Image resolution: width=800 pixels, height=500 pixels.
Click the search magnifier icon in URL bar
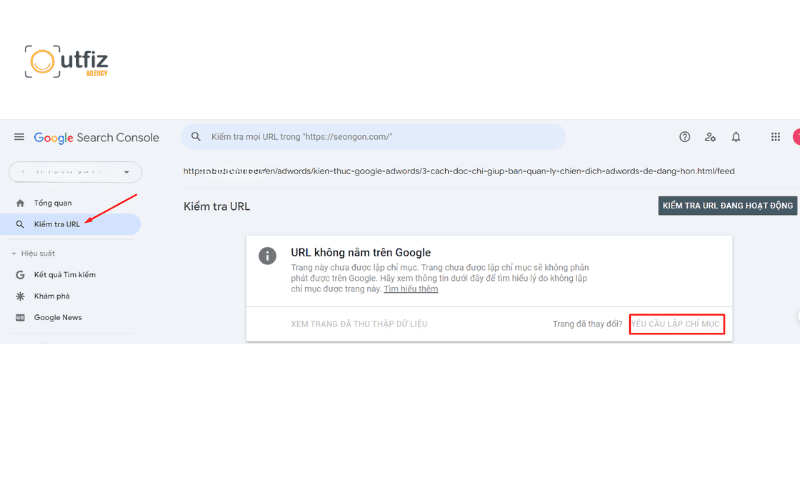tap(196, 137)
